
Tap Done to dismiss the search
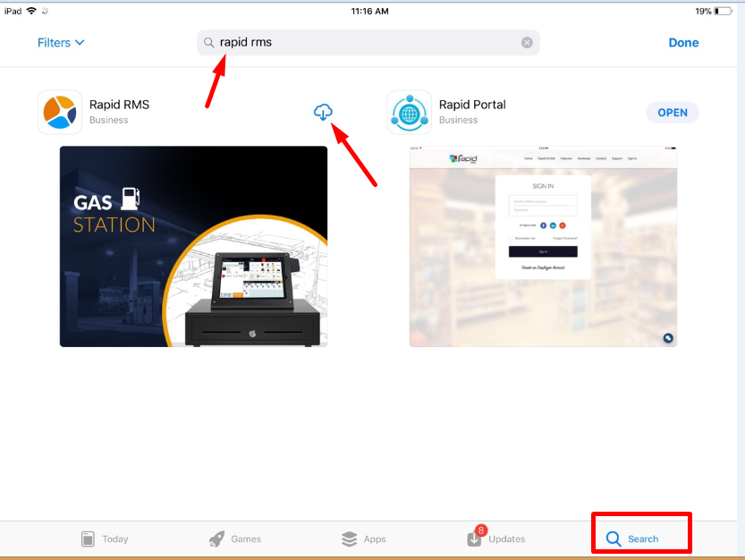(683, 43)
